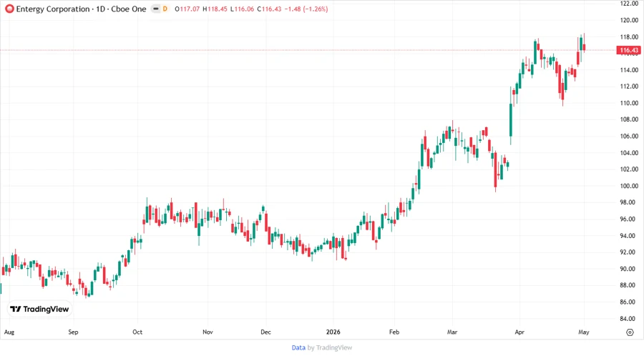This screenshot has height=356, width=644.
Task: Click the 114.00 price axis label
Action: coord(629,70)
